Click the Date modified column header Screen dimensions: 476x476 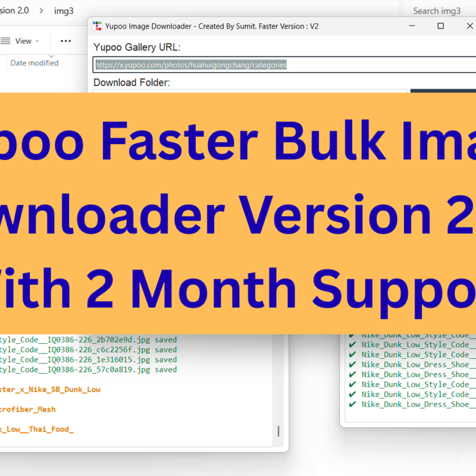coord(35,63)
